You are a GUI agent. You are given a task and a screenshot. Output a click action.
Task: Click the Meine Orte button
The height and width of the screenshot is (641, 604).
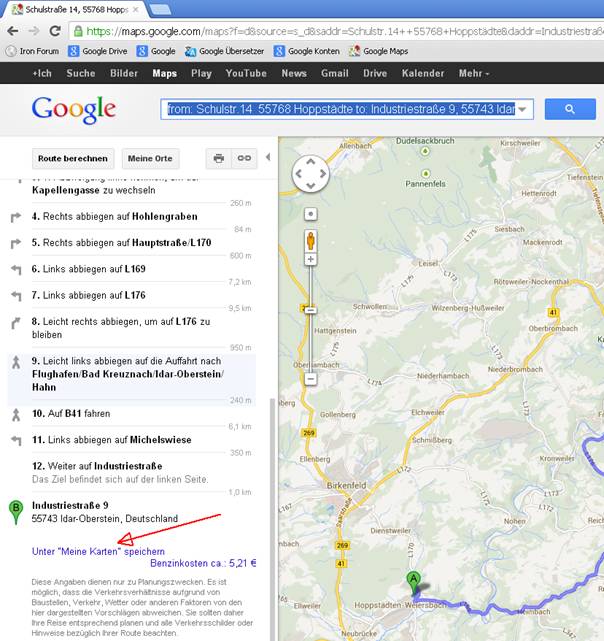(150, 159)
